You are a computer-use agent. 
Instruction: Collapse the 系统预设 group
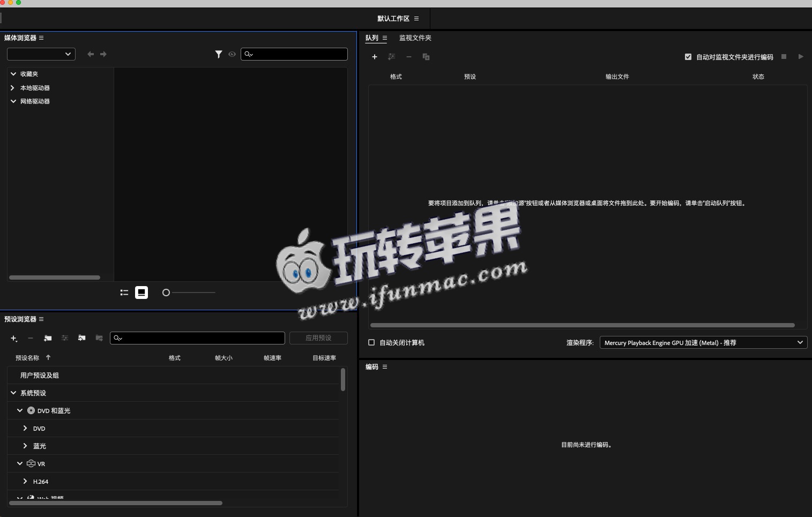pyautogui.click(x=13, y=393)
